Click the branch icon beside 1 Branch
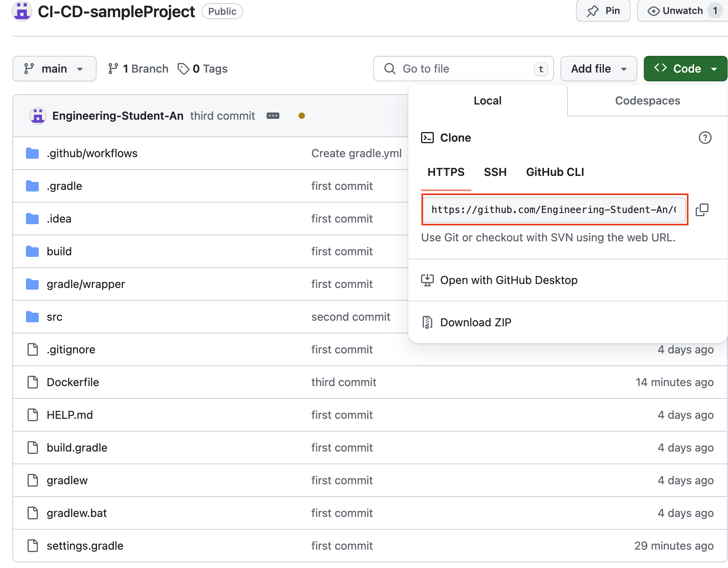This screenshot has height=568, width=728. pos(113,69)
